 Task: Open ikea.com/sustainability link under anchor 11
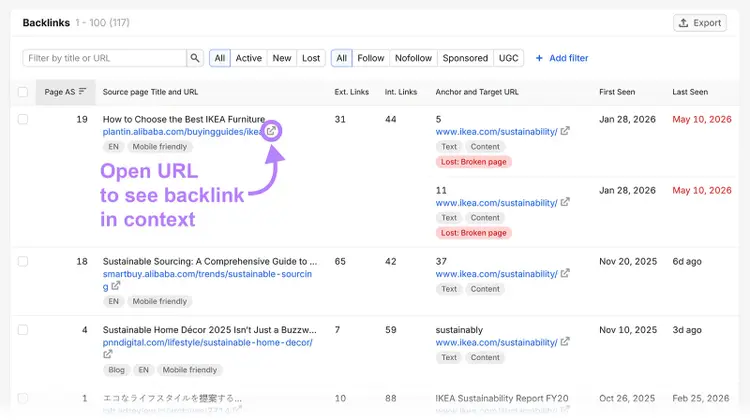pyautogui.click(x=496, y=203)
